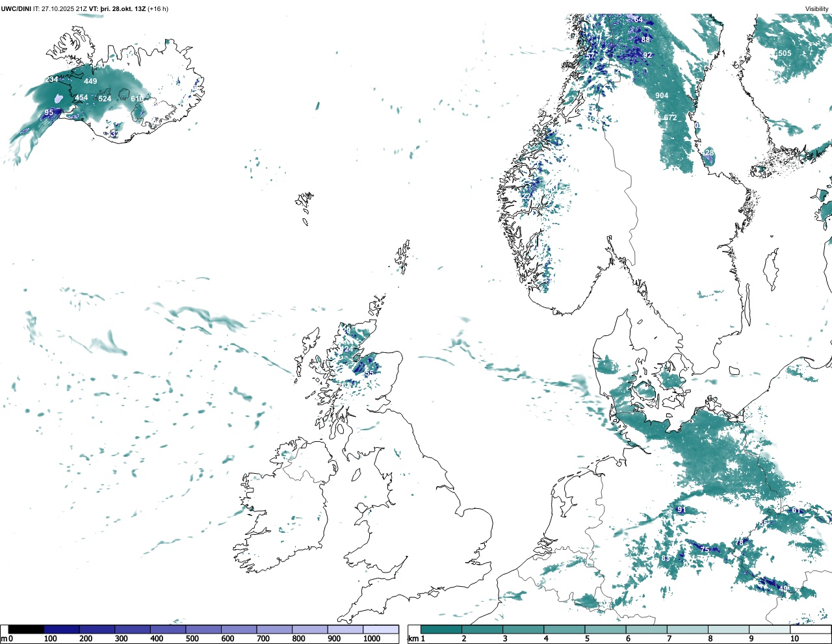The height and width of the screenshot is (644, 832).
Task: Click the 'VT: þri. 28.okt. 13Z' valid time
Action: [117, 8]
